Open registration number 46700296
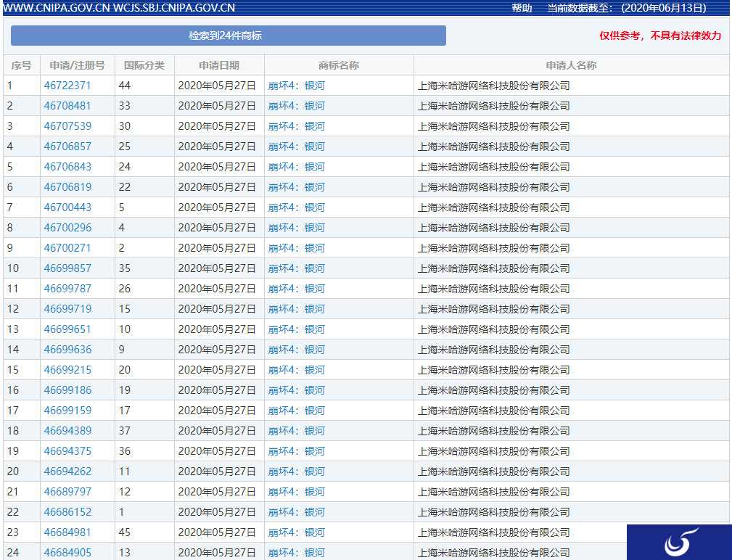This screenshot has width=732, height=560. pos(67,228)
